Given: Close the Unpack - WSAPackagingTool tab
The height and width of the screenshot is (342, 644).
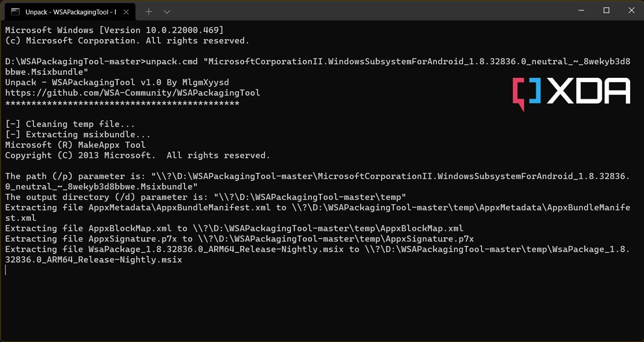Looking at the screenshot, I should (x=126, y=10).
